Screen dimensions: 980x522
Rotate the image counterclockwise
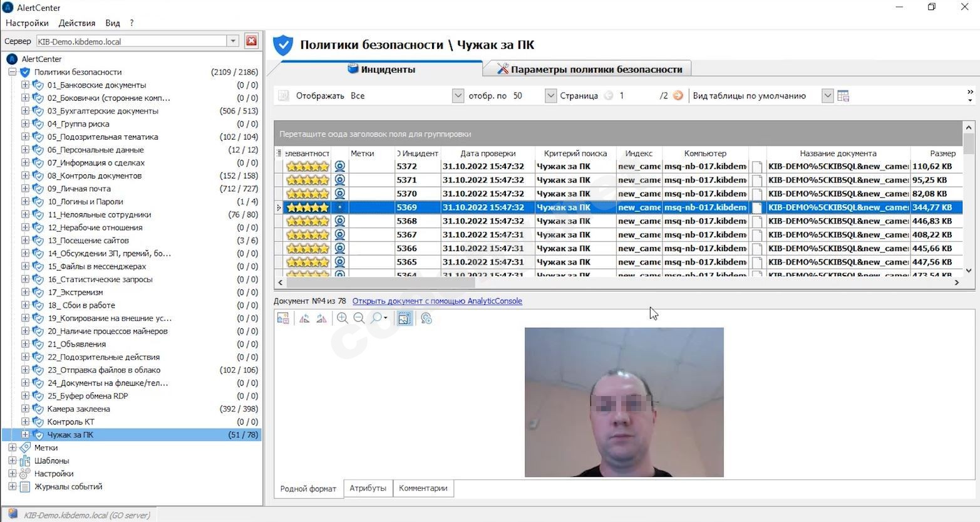(304, 318)
